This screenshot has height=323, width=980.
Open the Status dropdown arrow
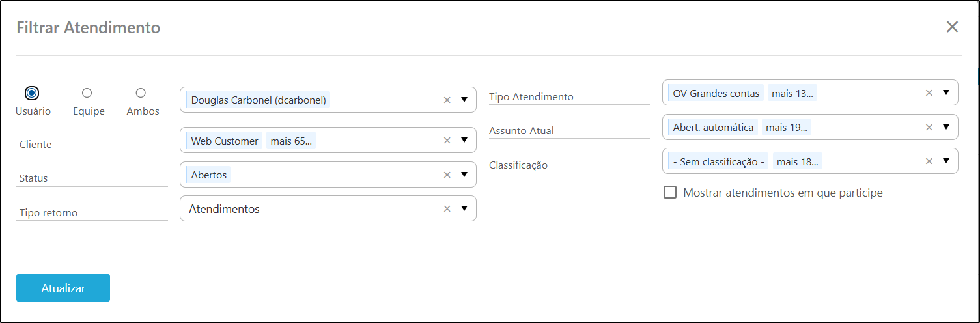click(x=464, y=175)
